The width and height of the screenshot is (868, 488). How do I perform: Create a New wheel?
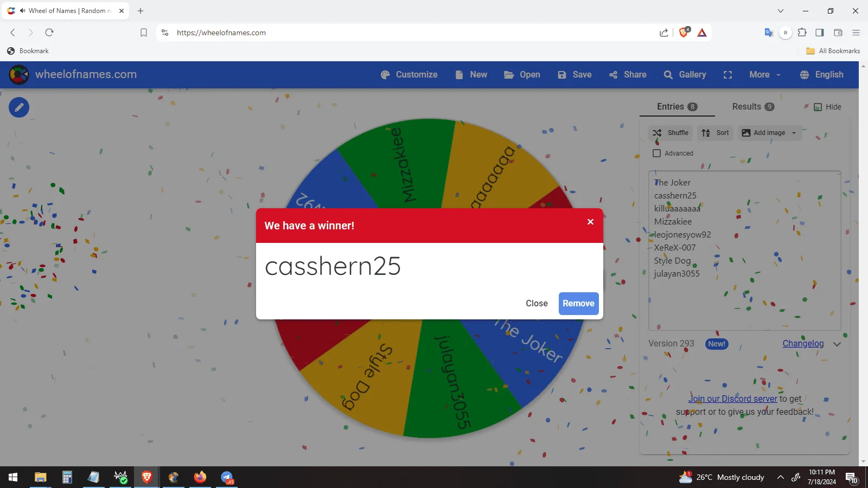[x=471, y=75]
